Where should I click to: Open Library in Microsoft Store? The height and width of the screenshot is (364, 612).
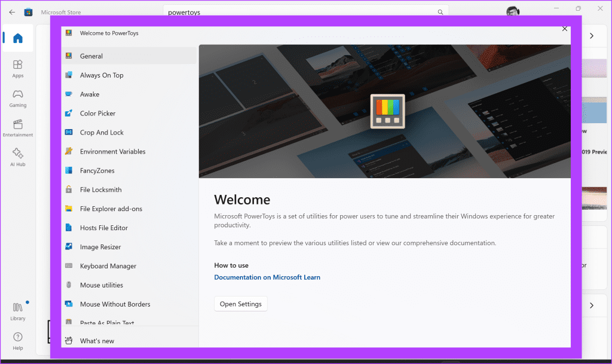pyautogui.click(x=18, y=312)
